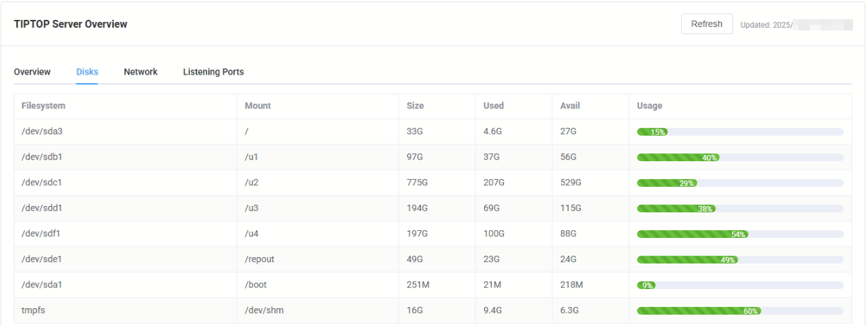868x326 pixels.
Task: Click the Refresh button
Action: 707,24
